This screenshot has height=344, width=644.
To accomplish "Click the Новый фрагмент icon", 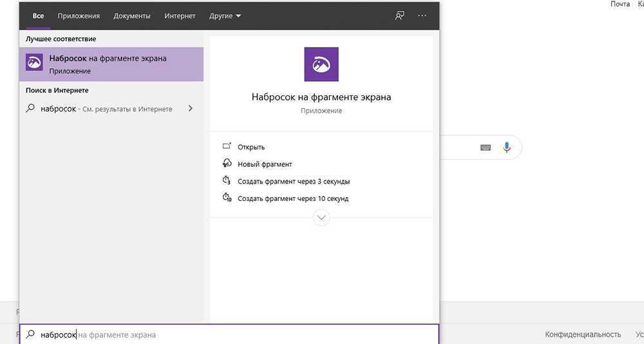I will click(227, 164).
